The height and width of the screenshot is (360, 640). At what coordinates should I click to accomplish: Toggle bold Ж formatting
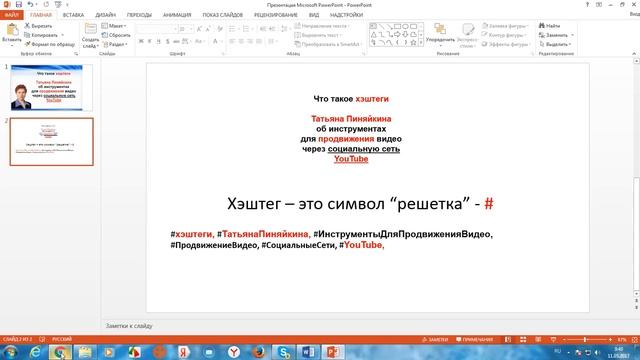[x=141, y=41]
